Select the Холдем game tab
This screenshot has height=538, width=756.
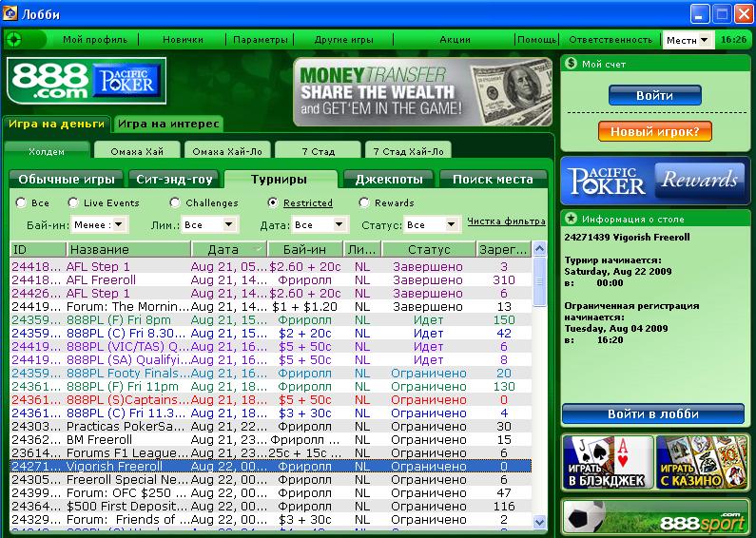pyautogui.click(x=47, y=150)
